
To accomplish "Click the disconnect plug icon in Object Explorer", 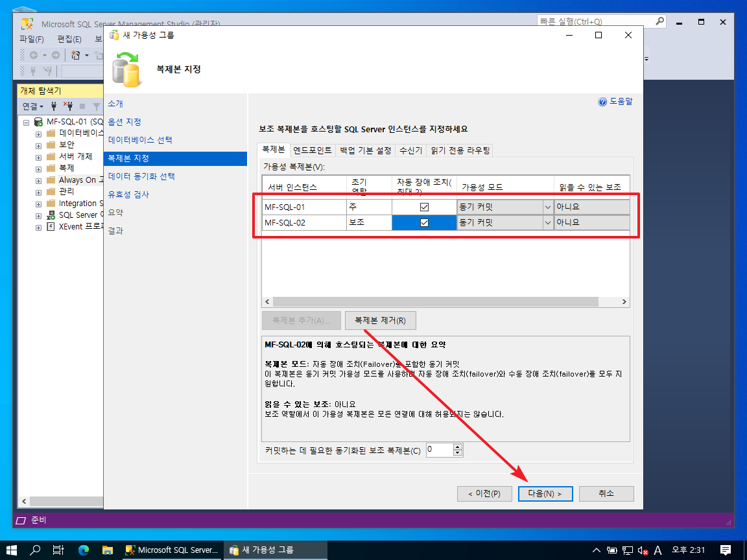I will pyautogui.click(x=68, y=106).
